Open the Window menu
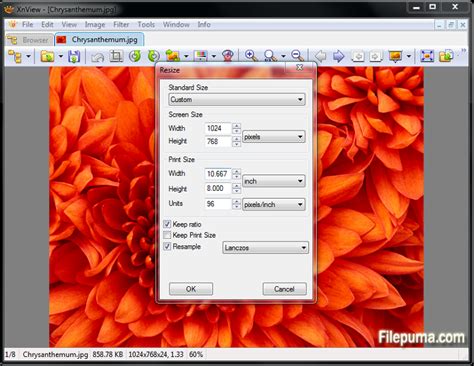The image size is (474, 366). (x=176, y=24)
